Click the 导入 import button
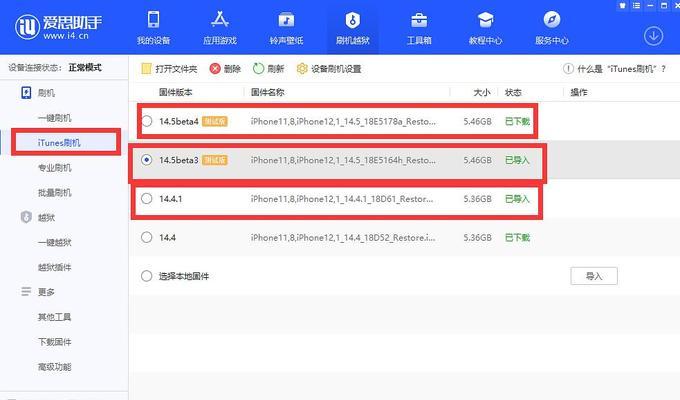Viewport: 680px width, 400px height. tap(594, 276)
